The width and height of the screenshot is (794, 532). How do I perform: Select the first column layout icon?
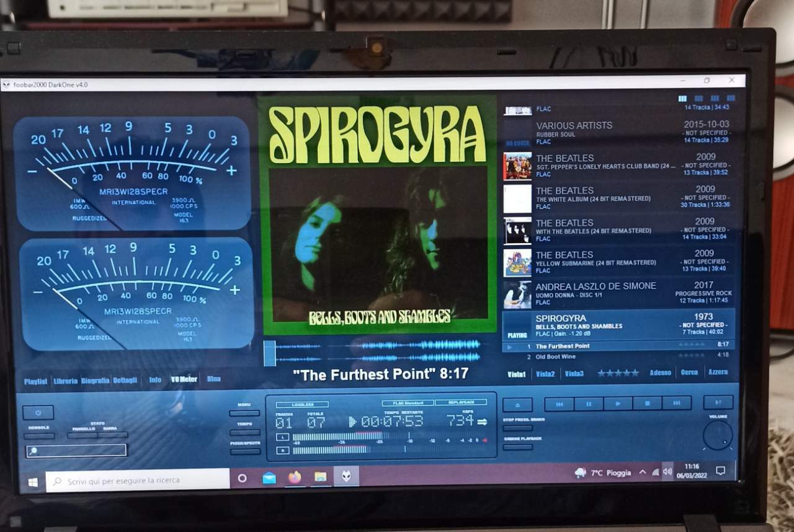(683, 99)
